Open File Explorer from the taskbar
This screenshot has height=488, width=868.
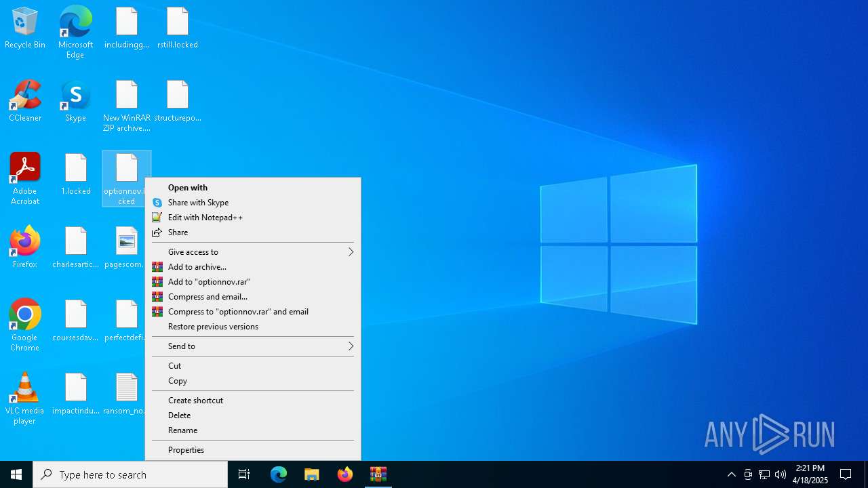312,474
